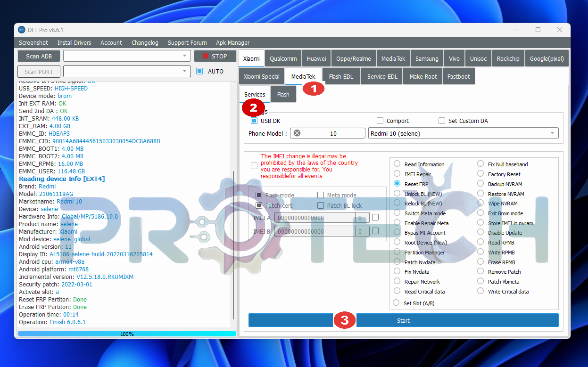Click the Scan ADB button

(x=39, y=56)
